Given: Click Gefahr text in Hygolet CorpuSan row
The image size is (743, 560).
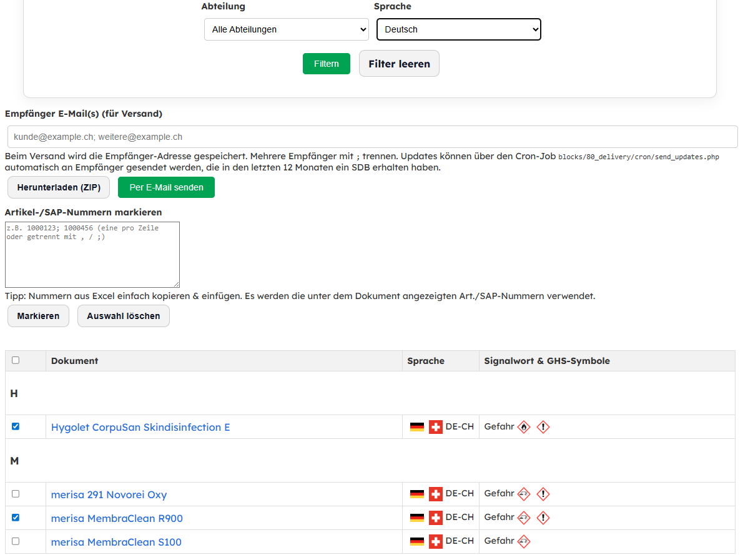Looking at the screenshot, I should tap(499, 426).
